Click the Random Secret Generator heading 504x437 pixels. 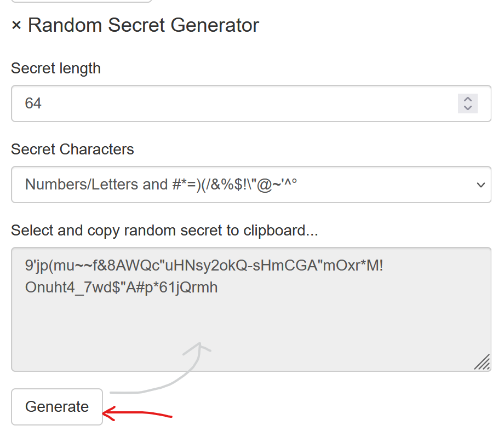pyautogui.click(x=144, y=25)
